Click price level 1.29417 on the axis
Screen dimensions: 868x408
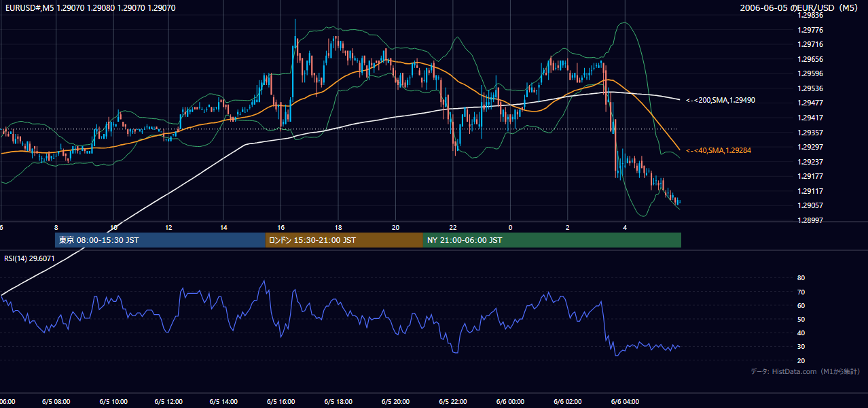(810, 118)
